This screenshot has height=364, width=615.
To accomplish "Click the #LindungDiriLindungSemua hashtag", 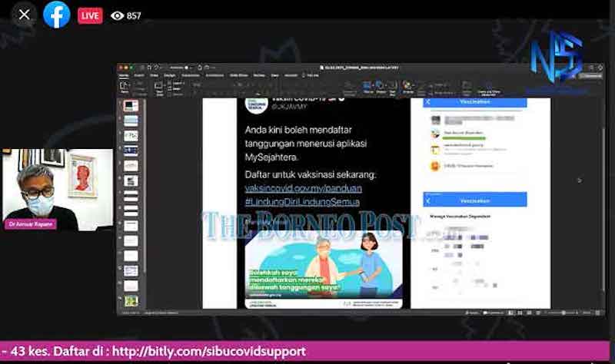I will (x=302, y=202).
